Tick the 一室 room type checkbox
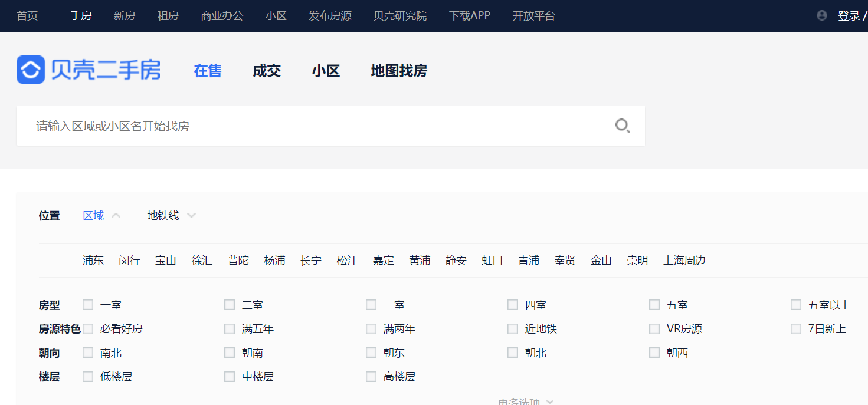The image size is (868, 405). click(x=88, y=305)
